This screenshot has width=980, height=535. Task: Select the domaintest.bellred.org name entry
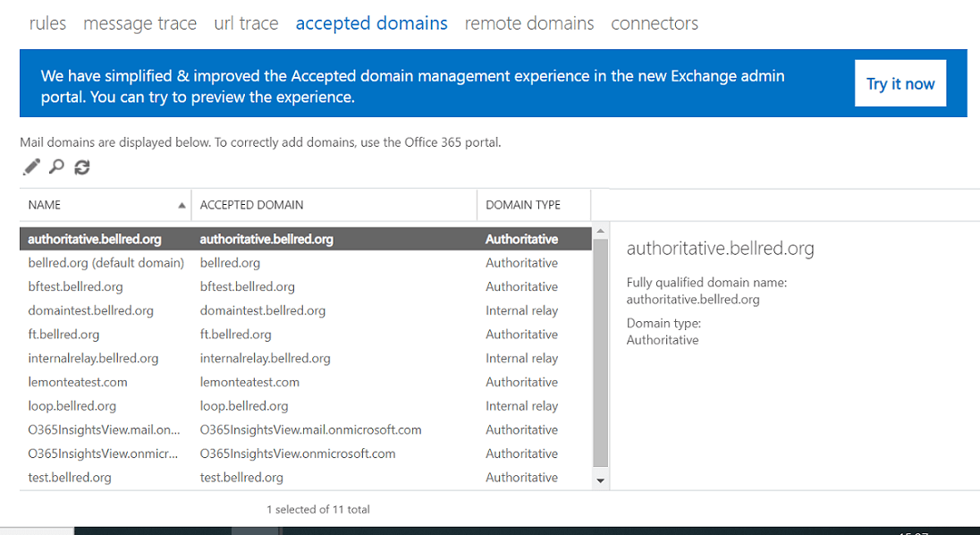pyautogui.click(x=90, y=310)
